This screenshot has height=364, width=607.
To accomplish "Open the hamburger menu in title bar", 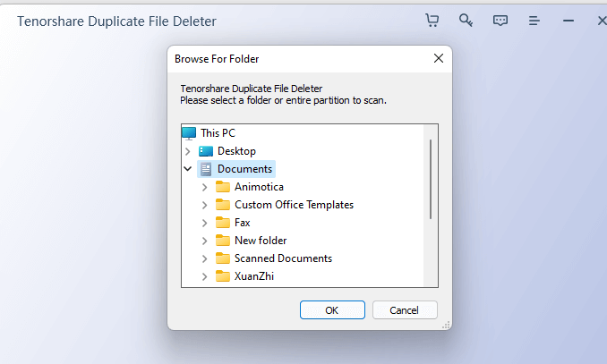I will coord(534,21).
